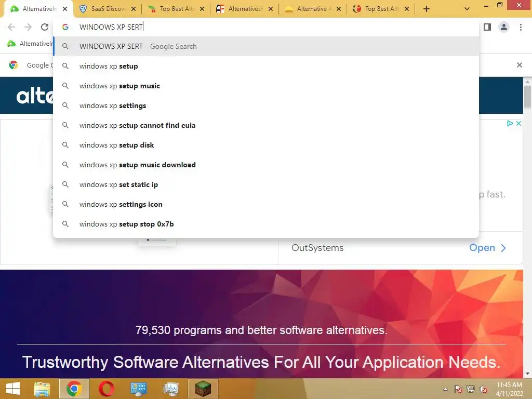Click search icon beside 'windows xp setup disk'
The image size is (532, 399).
coord(65,145)
